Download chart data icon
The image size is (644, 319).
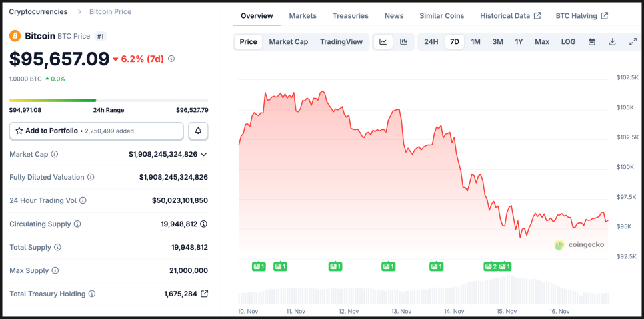612,42
